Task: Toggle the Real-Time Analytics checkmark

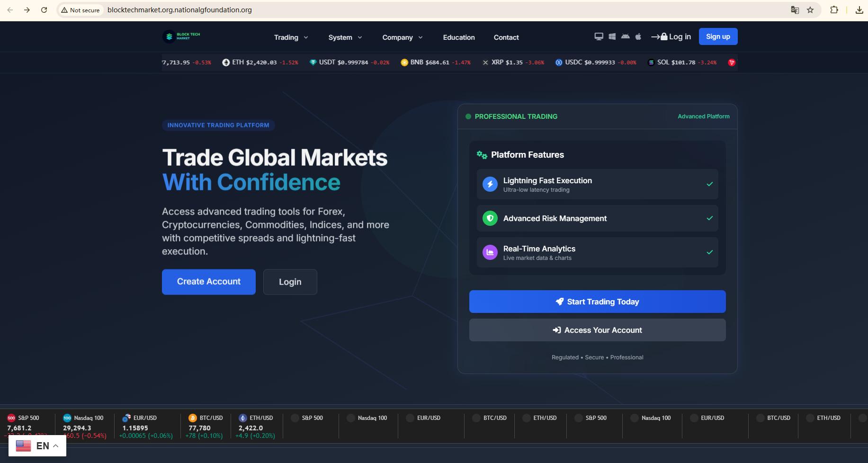Action: (x=710, y=252)
